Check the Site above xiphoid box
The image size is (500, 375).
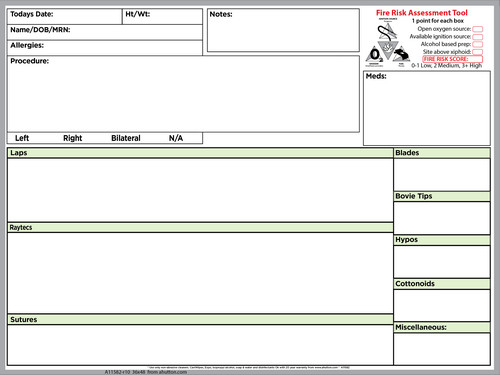point(478,52)
